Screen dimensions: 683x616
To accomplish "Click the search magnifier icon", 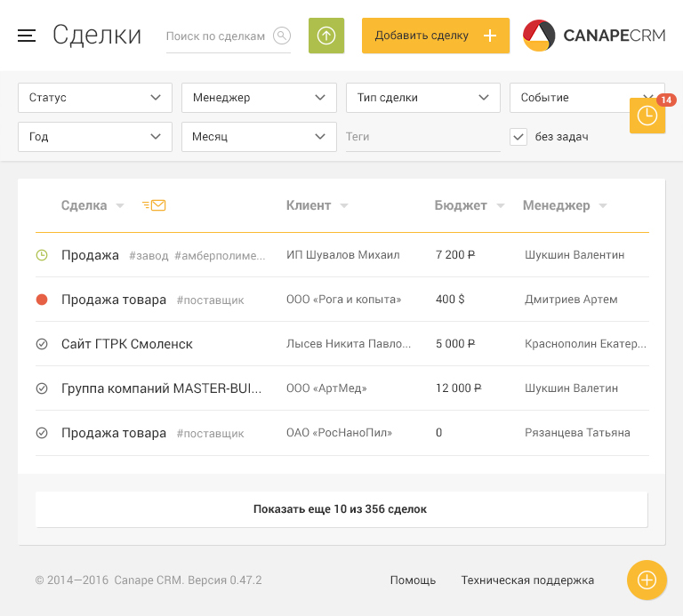I will click(x=282, y=36).
